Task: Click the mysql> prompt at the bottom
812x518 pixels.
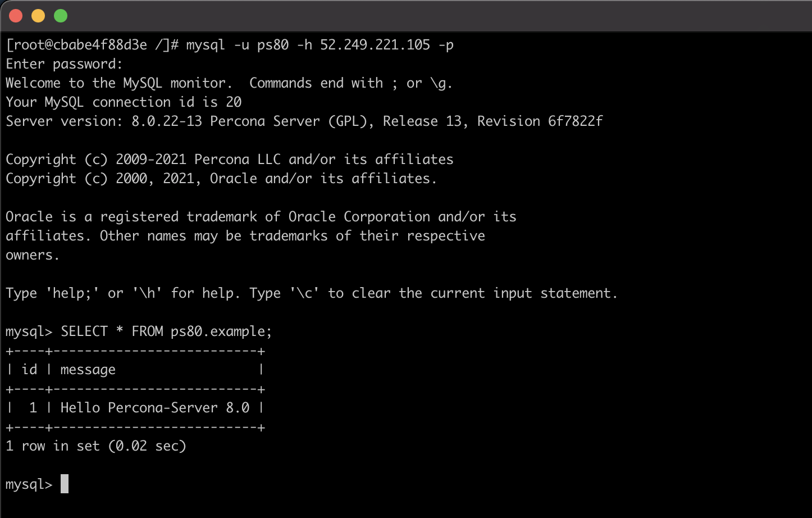Action: (27, 484)
